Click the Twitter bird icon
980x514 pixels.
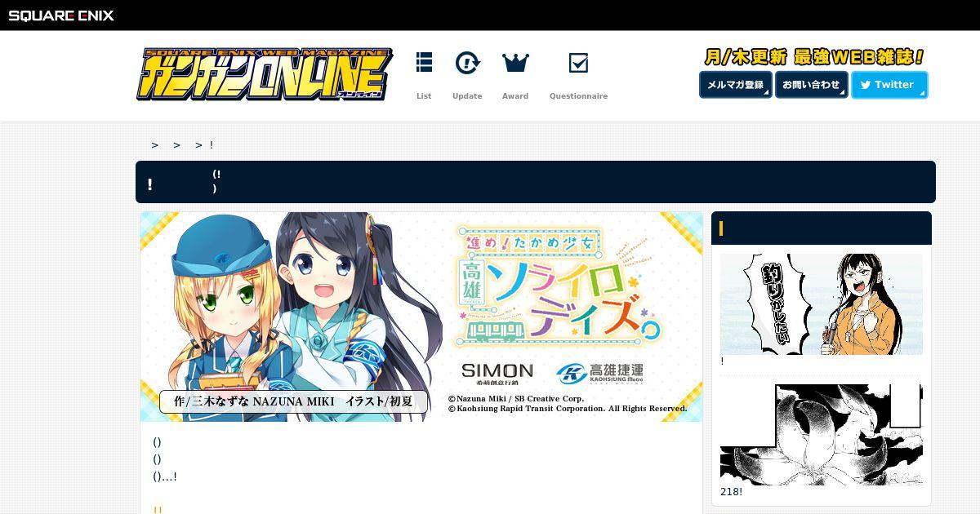point(866,85)
